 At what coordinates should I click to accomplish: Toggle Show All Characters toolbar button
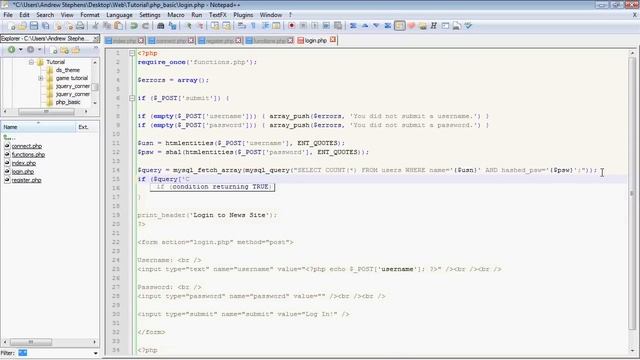click(x=253, y=26)
